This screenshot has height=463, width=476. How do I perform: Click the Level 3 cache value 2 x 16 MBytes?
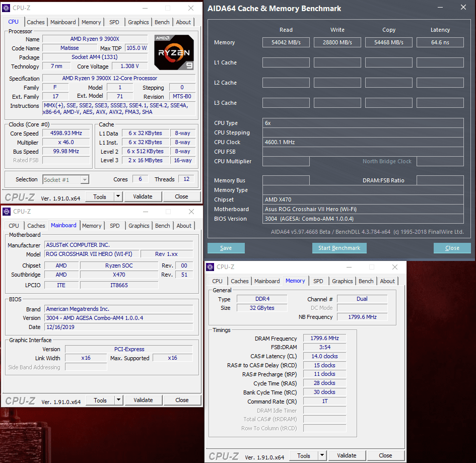[145, 160]
